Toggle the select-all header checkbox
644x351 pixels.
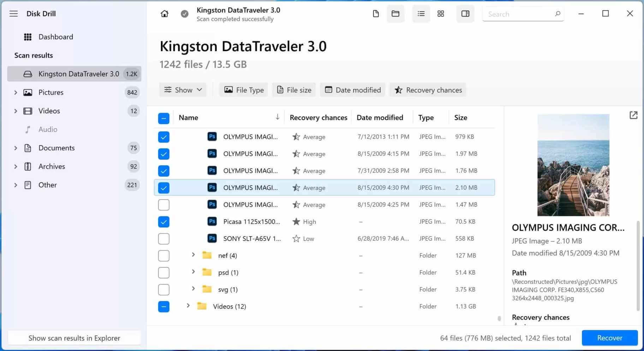164,118
